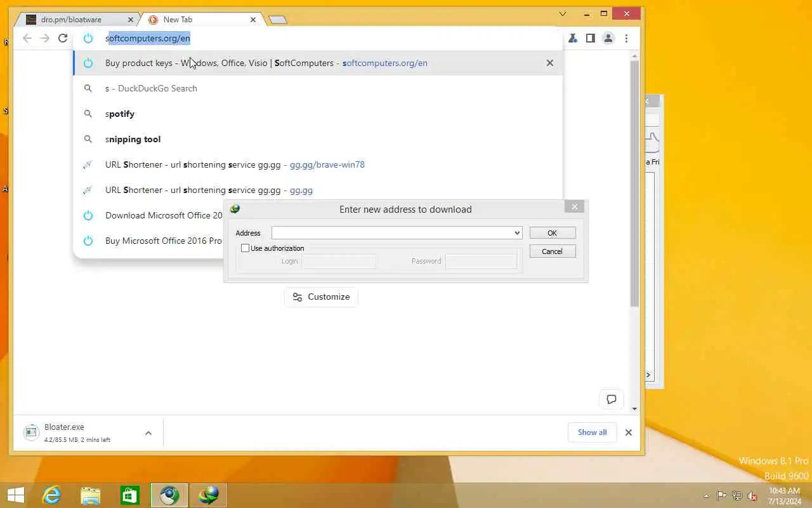Open the network tray icon
Image resolution: width=812 pixels, height=508 pixels.
point(737,496)
